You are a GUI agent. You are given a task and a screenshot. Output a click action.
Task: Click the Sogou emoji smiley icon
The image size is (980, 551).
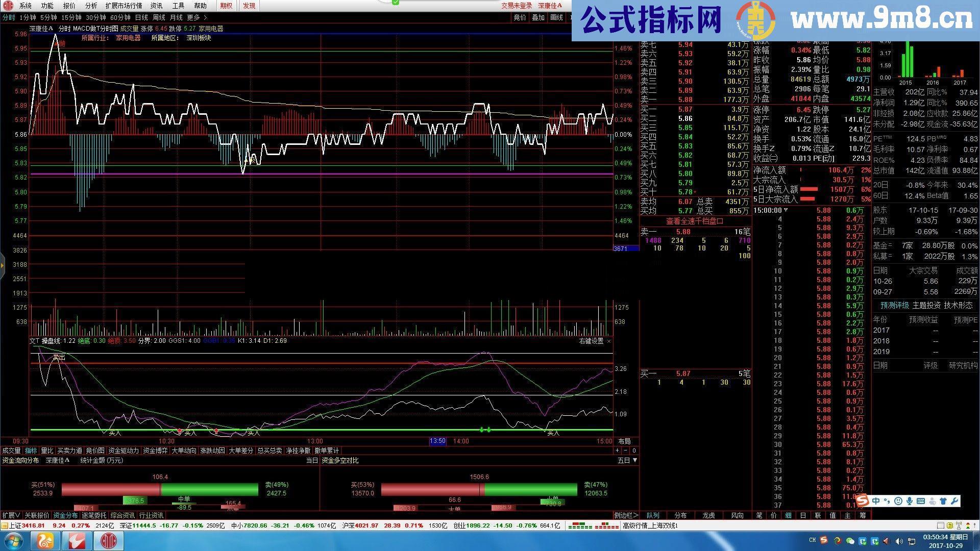[899, 501]
